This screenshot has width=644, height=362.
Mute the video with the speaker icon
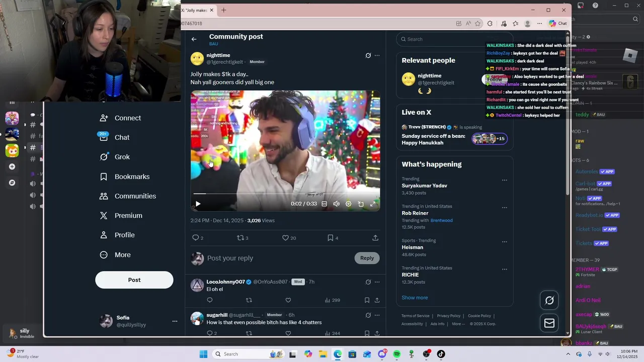336,204
